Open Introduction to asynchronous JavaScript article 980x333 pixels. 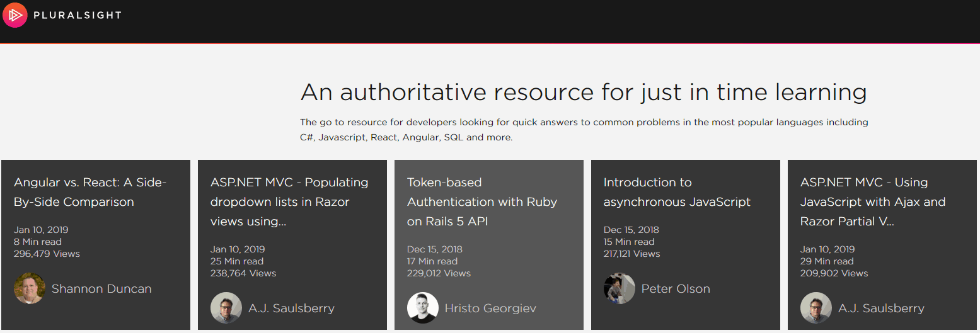click(x=677, y=192)
